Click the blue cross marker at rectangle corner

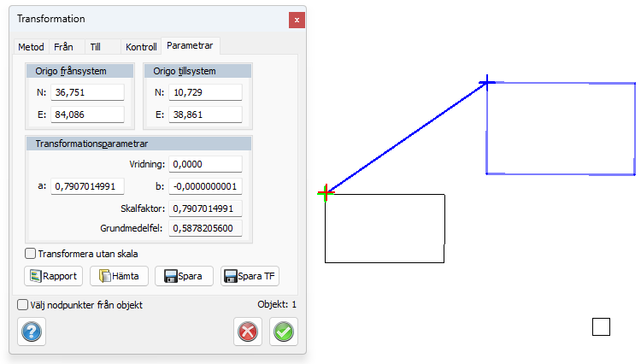pyautogui.click(x=486, y=81)
